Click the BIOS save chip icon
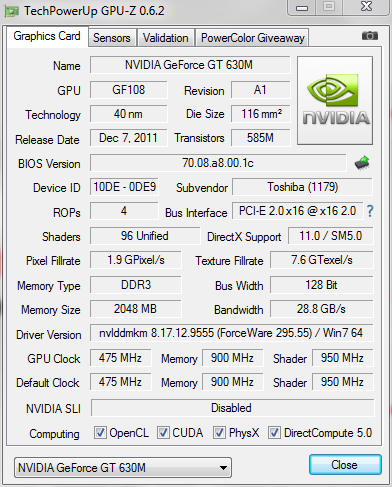The height and width of the screenshot is (487, 392). click(362, 163)
